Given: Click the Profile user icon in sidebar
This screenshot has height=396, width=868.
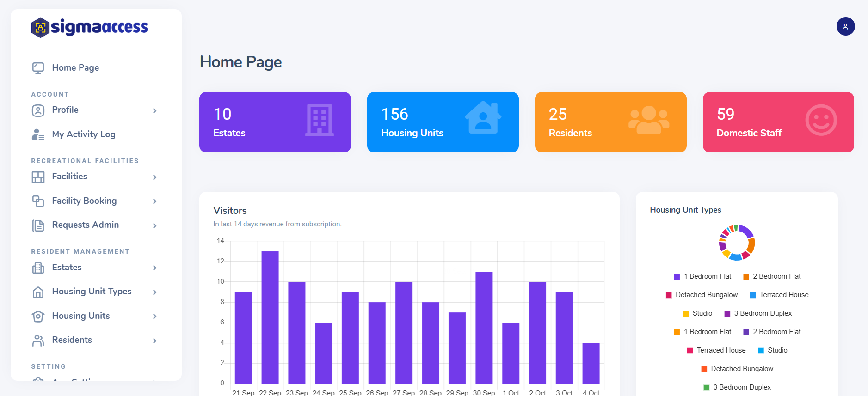Looking at the screenshot, I should click(x=38, y=110).
